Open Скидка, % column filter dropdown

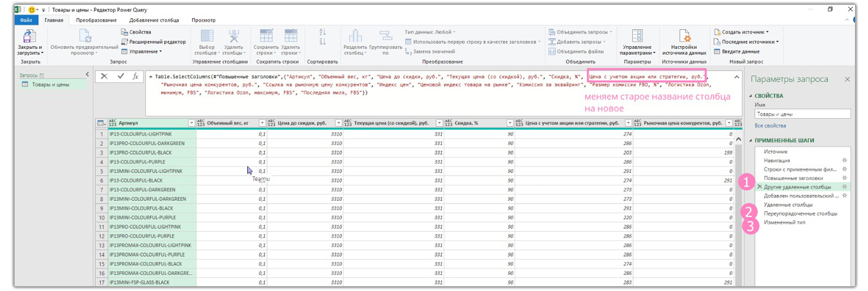pos(509,123)
